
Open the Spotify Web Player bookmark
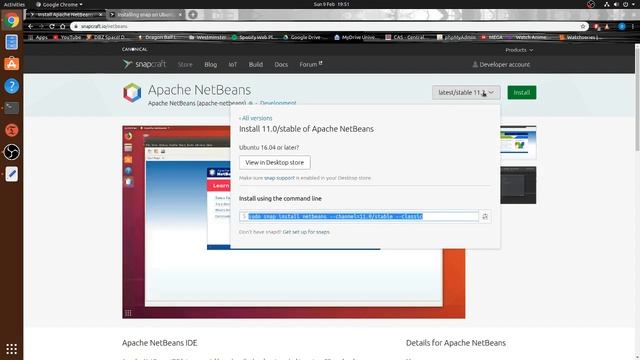pos(254,37)
